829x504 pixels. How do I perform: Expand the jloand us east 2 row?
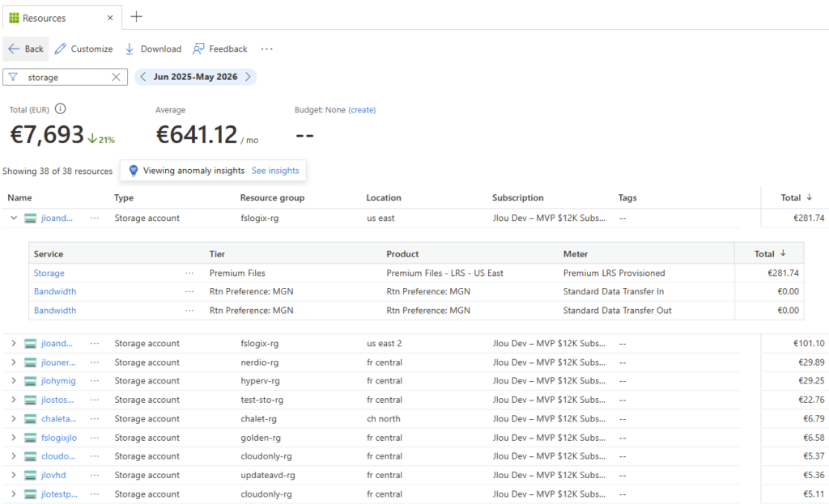click(14, 343)
